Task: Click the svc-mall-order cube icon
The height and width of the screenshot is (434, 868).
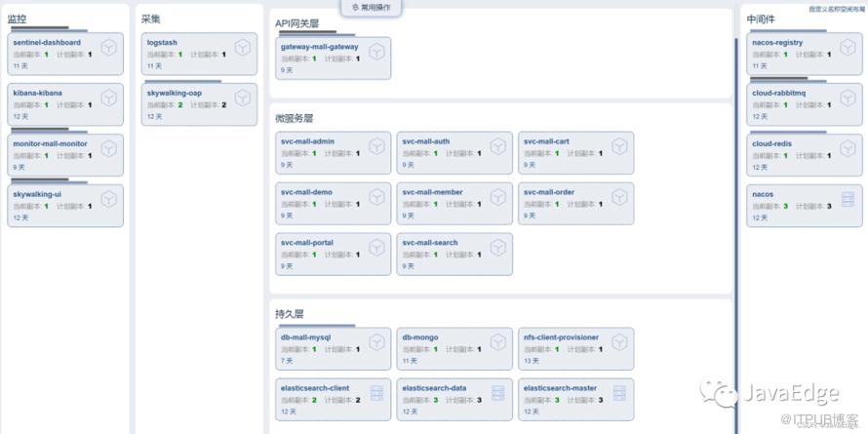Action: (x=619, y=196)
